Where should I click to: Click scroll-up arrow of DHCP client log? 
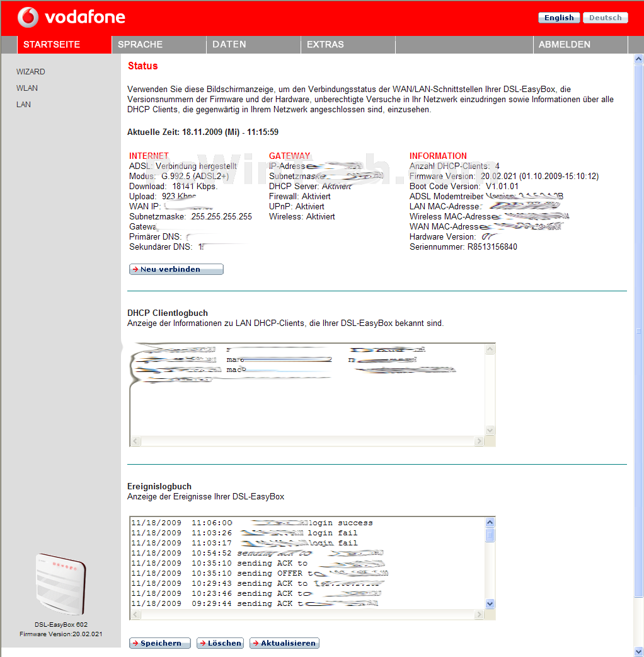point(490,349)
